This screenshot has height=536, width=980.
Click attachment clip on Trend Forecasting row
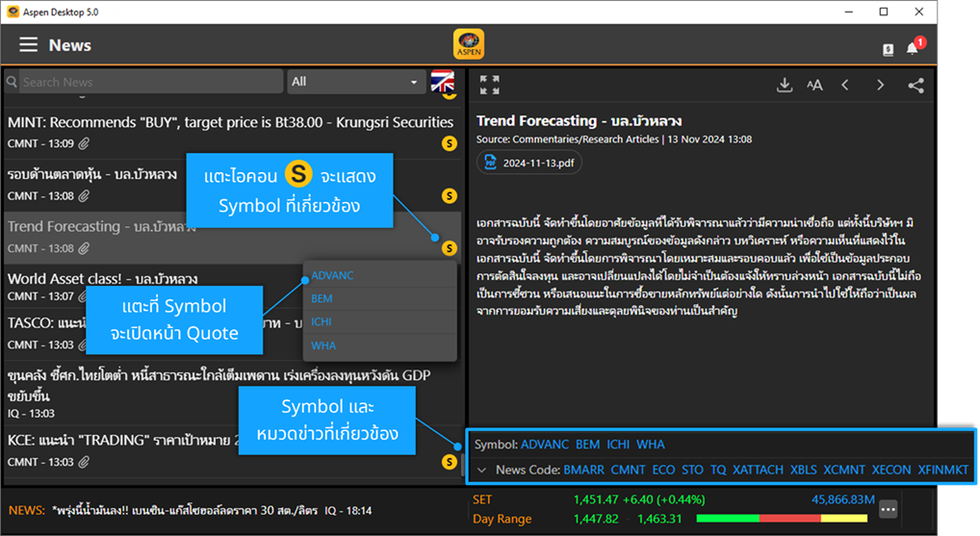coord(85,248)
